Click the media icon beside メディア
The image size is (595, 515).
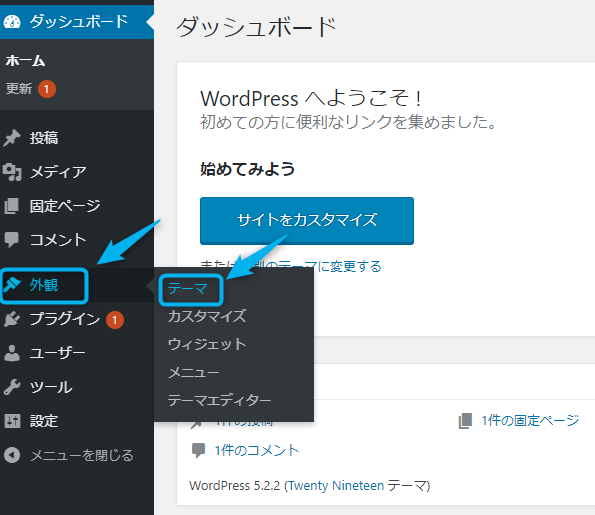point(12,172)
